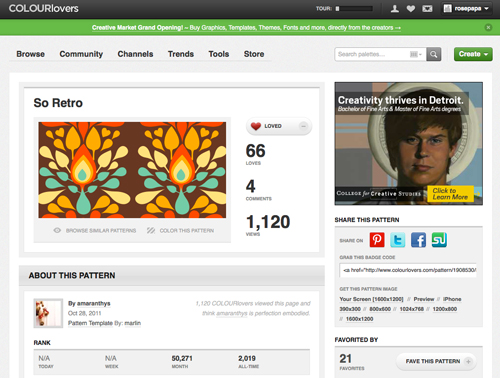Open the amaranthys avatar thumbnail
500x378 pixels.
click(x=48, y=313)
